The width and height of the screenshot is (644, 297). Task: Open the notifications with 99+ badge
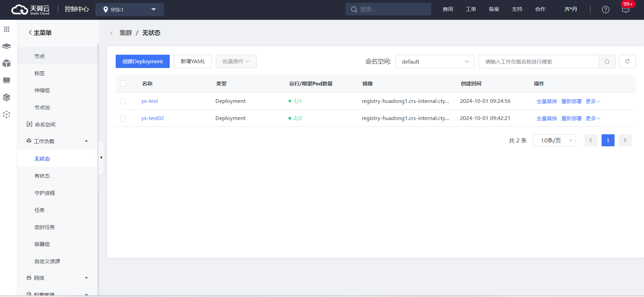626,10
